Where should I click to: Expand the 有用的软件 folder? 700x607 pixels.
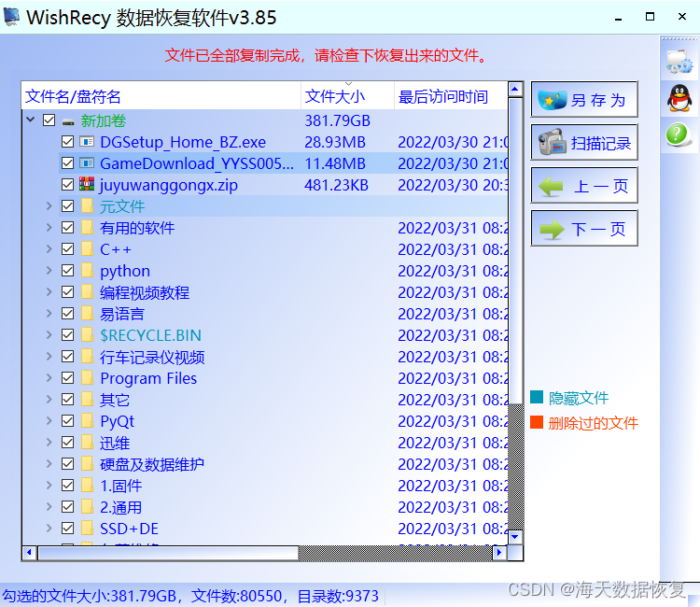click(x=49, y=227)
